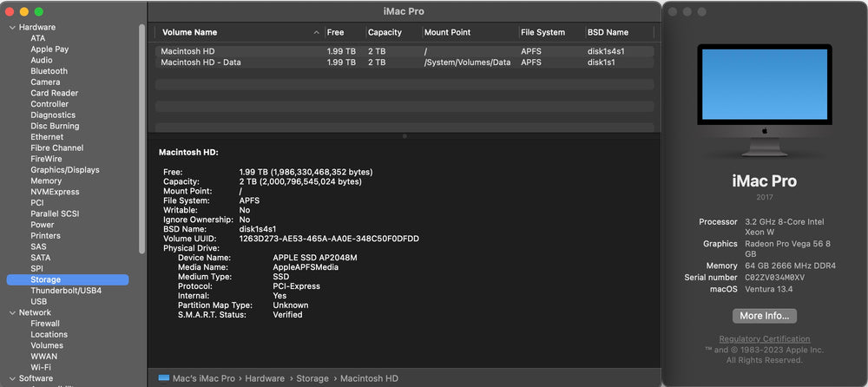This screenshot has height=387, width=868.
Task: Click the APPLE SSD AP2048M device name
Action: pos(315,258)
